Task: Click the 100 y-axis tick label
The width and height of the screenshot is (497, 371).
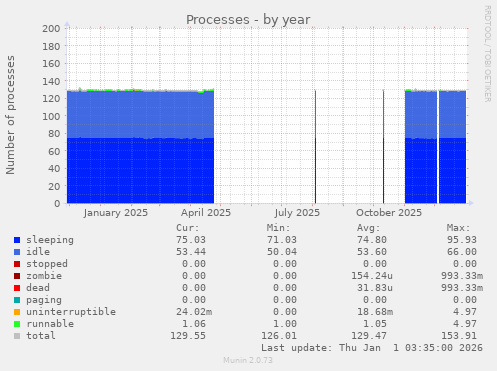Action: pos(51,116)
